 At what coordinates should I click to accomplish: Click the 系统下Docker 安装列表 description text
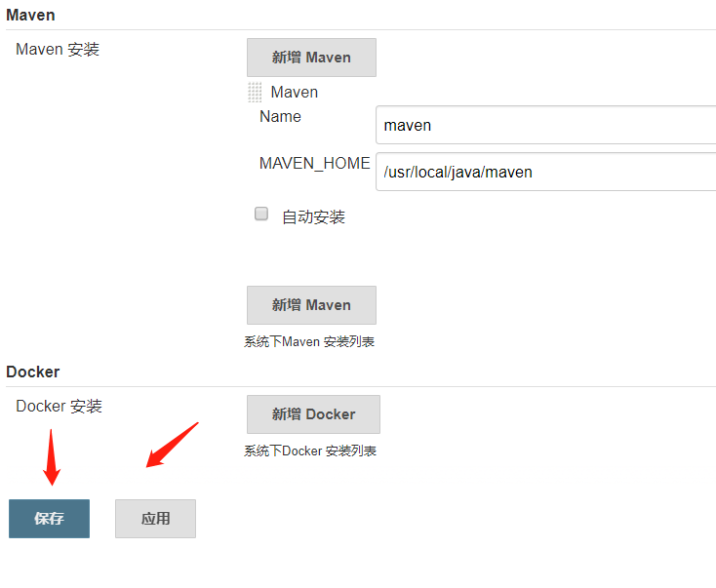[x=310, y=451]
